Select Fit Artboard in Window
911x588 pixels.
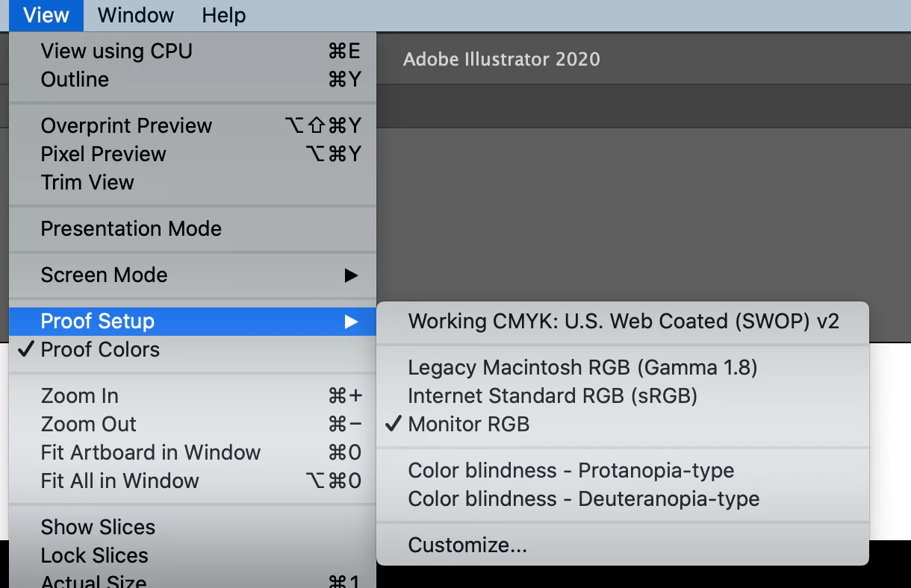point(193,453)
